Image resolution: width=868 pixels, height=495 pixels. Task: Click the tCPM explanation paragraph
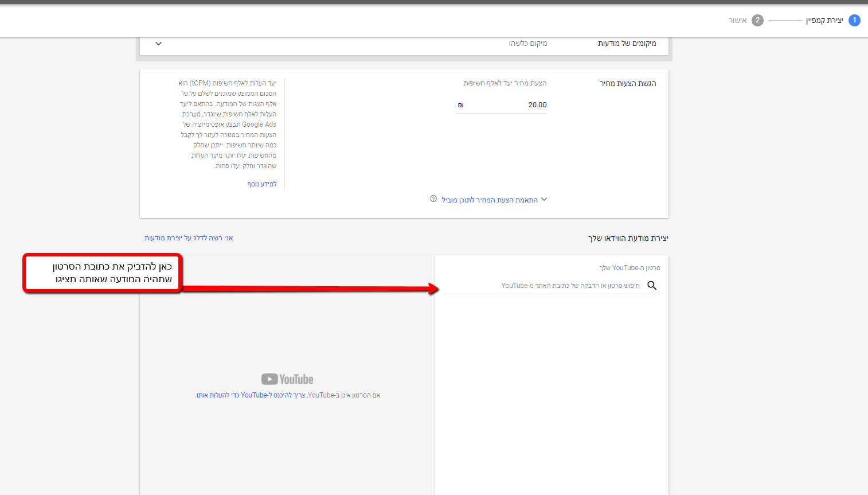pos(228,124)
